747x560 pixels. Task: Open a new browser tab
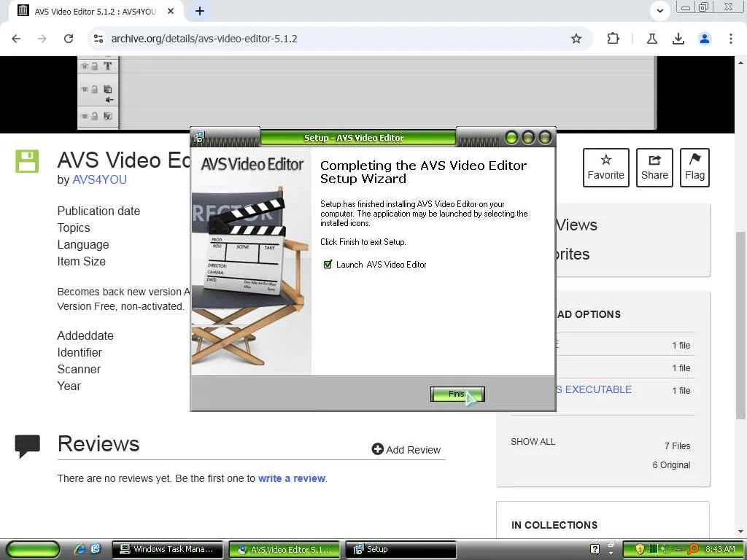tap(200, 11)
